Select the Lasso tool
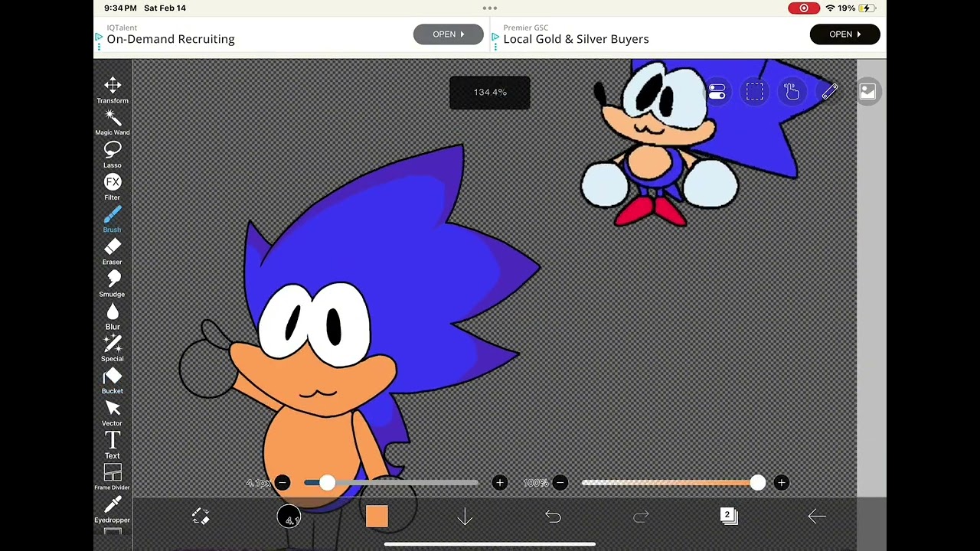The width and height of the screenshot is (980, 551). (x=113, y=155)
